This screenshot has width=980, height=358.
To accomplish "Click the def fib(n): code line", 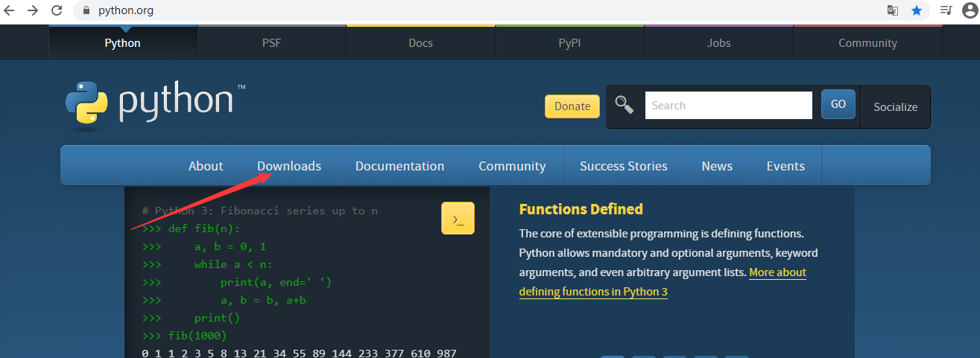I will (191, 228).
